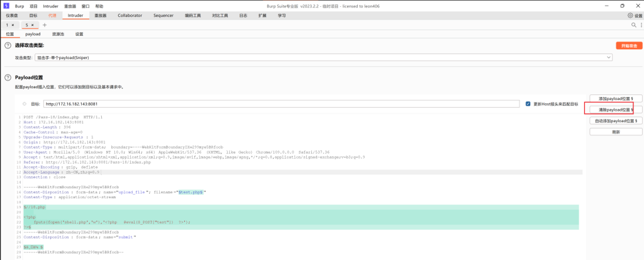The height and width of the screenshot is (260, 644).
Task: Open settings via the gear icon
Action: [x=630, y=16]
